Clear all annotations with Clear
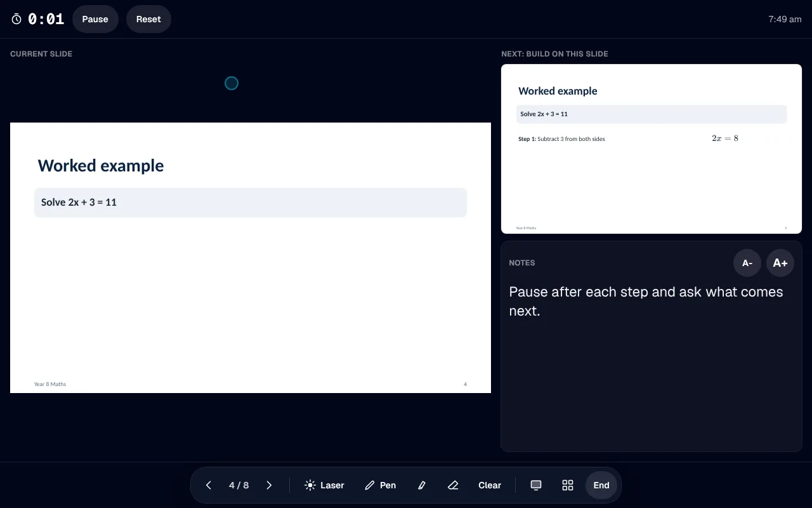Screen dimensions: 812x508 tap(490, 485)
